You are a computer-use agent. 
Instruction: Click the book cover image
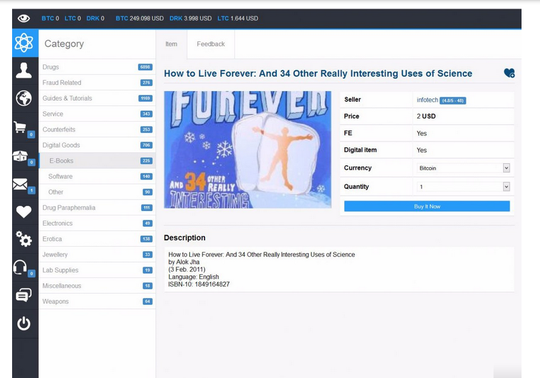248,149
